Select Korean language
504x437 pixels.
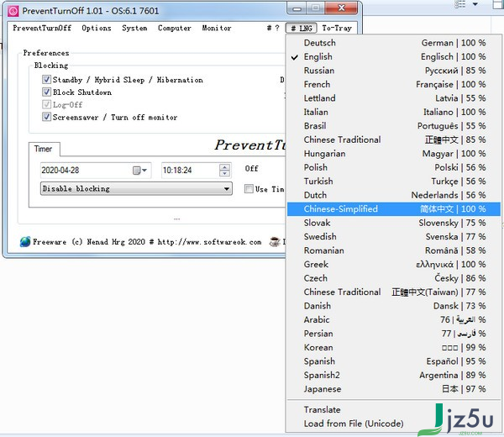pos(393,347)
